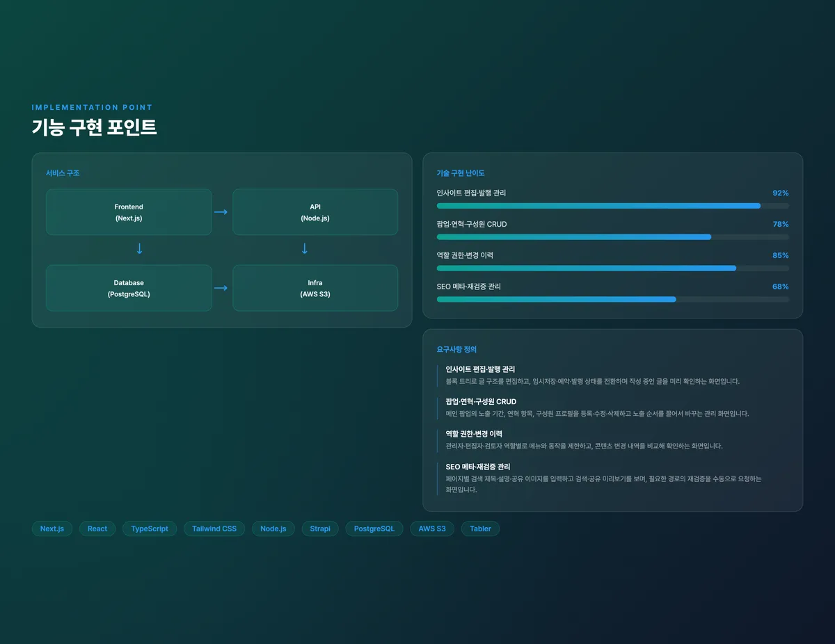Click the 'IMPLEMENTATION POINT' label
The image size is (835, 644).
click(93, 108)
